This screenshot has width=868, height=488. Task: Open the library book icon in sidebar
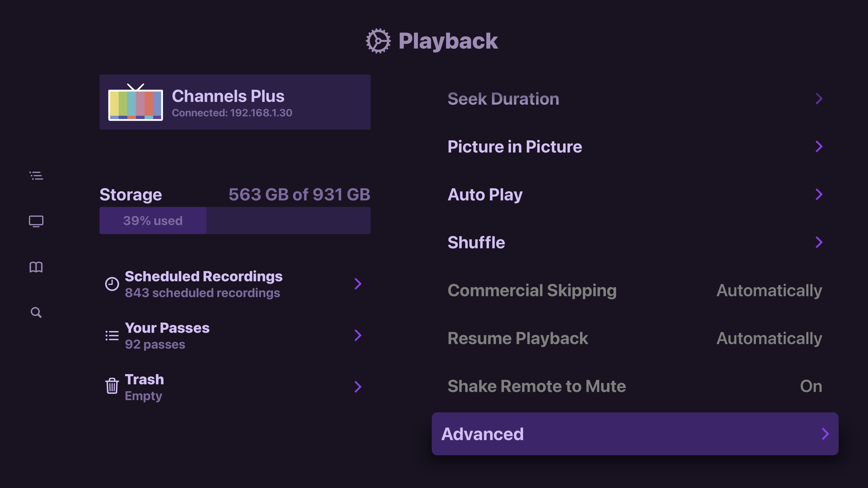(36, 267)
